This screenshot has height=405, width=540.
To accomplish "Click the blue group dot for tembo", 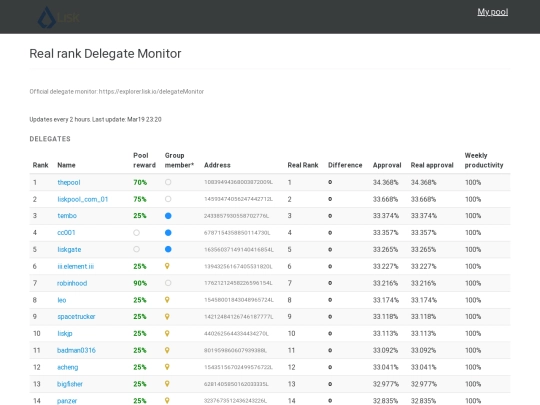I will click(168, 216).
